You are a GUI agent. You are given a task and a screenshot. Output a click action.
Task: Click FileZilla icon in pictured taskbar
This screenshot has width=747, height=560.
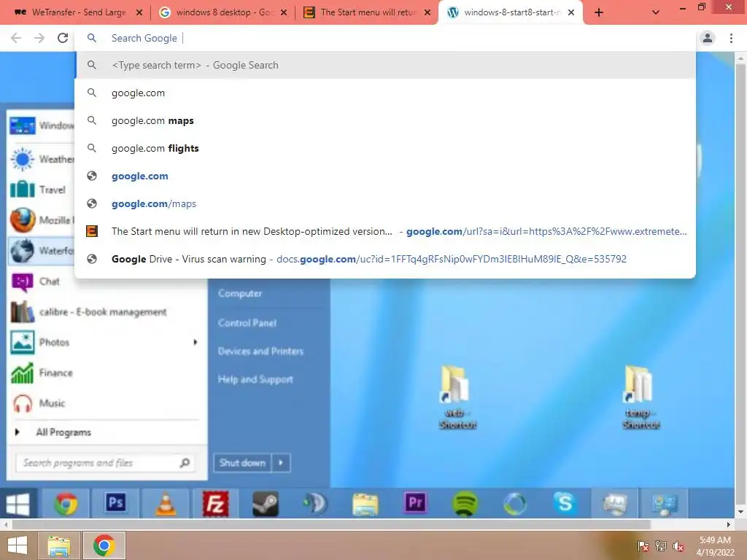pyautogui.click(x=215, y=504)
